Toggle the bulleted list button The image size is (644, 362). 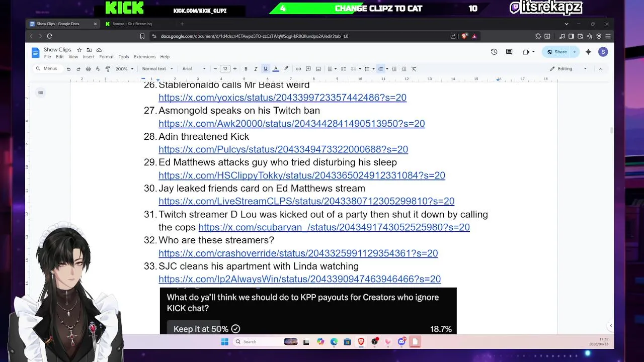367,69
